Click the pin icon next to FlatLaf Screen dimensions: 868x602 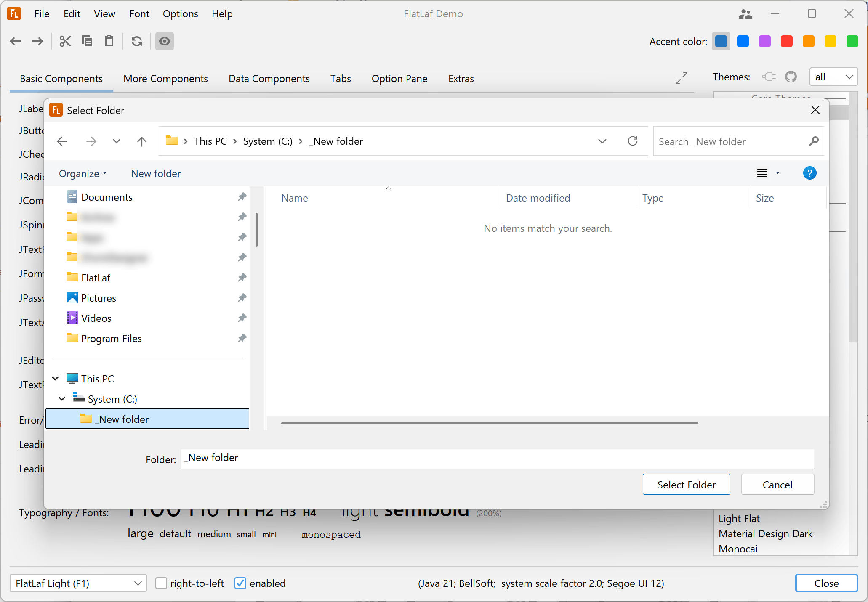(242, 277)
